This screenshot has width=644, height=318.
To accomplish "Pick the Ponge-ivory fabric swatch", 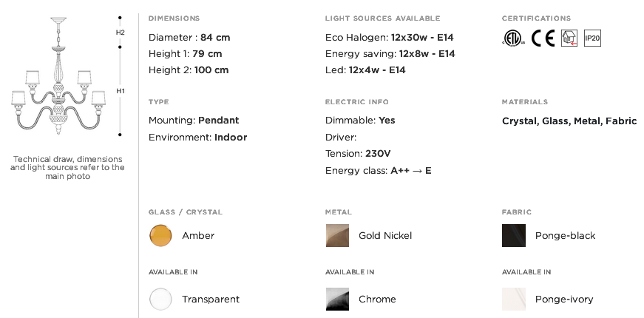I will tap(514, 299).
